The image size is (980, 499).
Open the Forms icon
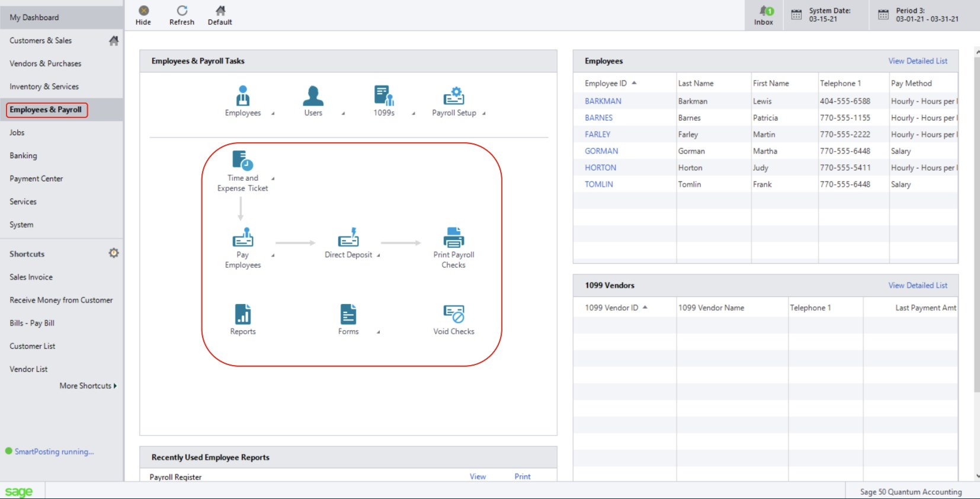[348, 314]
